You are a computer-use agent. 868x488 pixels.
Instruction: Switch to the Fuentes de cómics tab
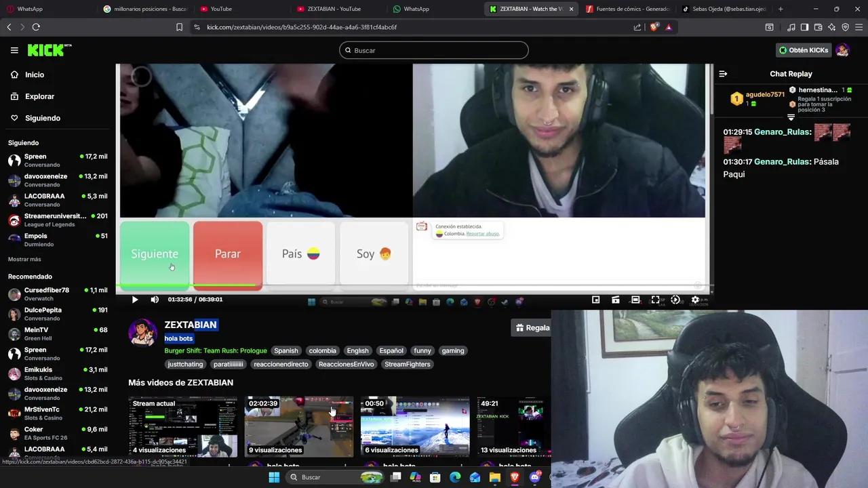pos(627,9)
